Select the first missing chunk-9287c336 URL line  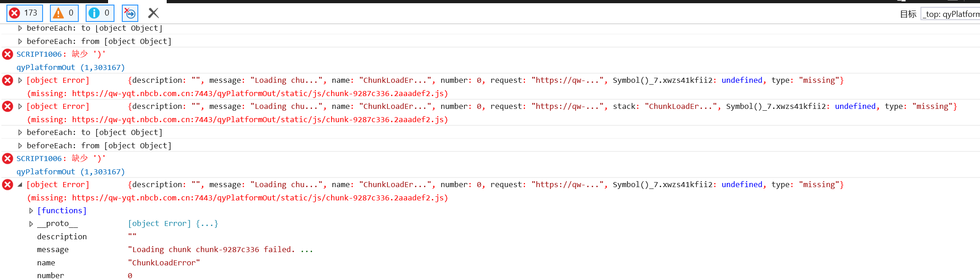click(x=237, y=93)
